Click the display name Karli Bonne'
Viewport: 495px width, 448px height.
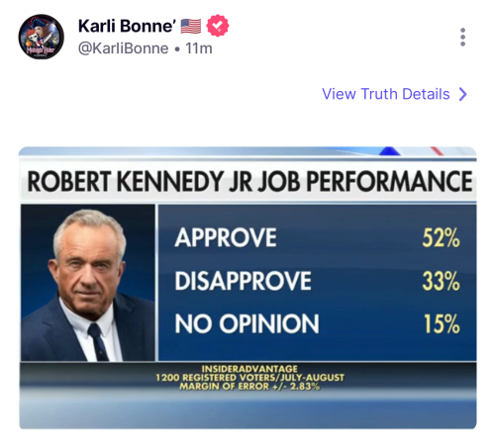click(127, 26)
